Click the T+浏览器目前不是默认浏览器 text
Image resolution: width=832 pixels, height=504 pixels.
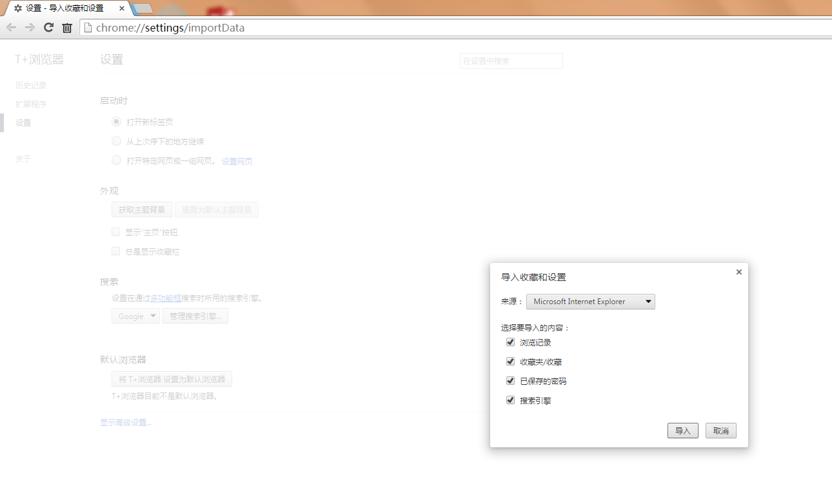[165, 396]
